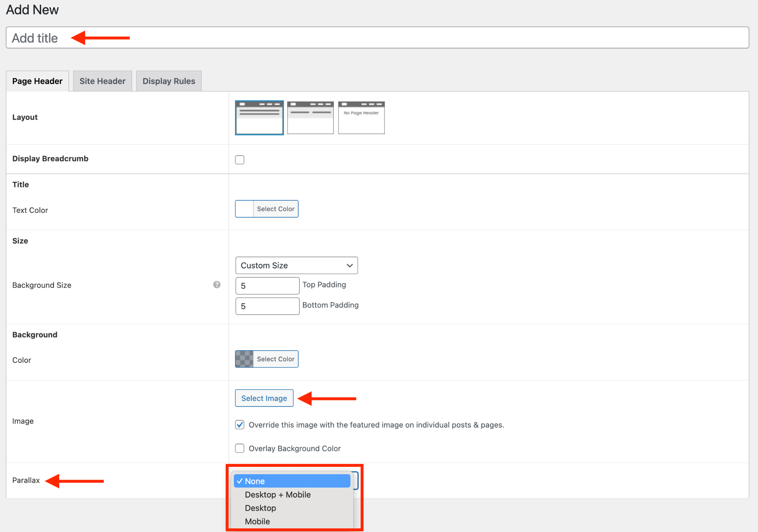Switch to the Page Header tab
This screenshot has height=532, width=758.
37,81
